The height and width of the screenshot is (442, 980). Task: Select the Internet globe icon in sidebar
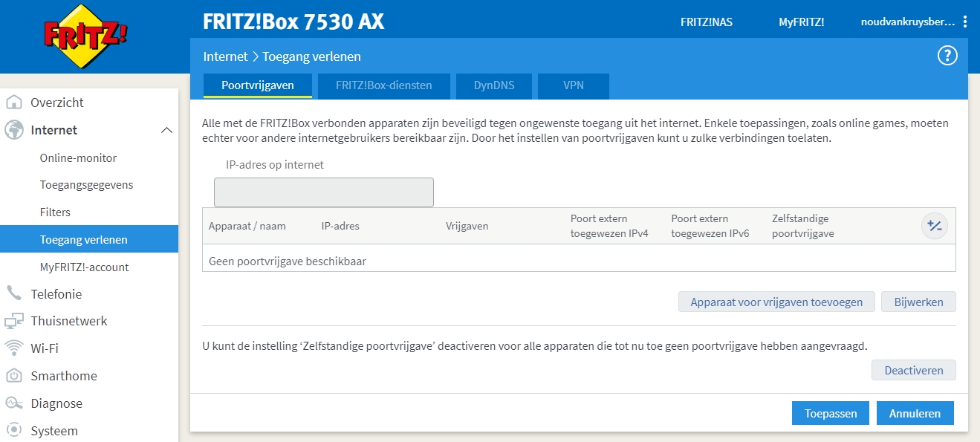pyautogui.click(x=16, y=129)
